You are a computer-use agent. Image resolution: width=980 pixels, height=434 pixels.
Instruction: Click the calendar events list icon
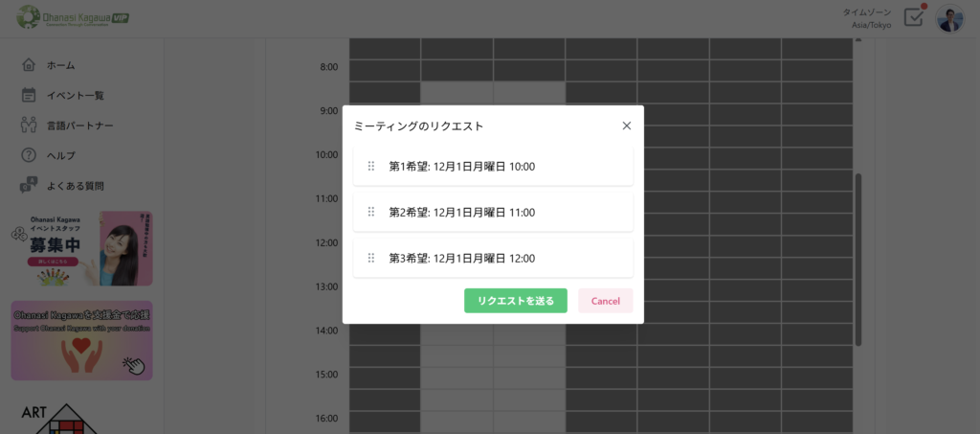29,95
